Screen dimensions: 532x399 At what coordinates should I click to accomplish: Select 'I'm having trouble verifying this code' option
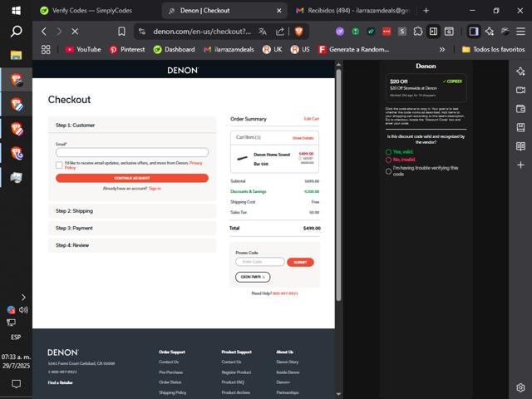coord(388,171)
